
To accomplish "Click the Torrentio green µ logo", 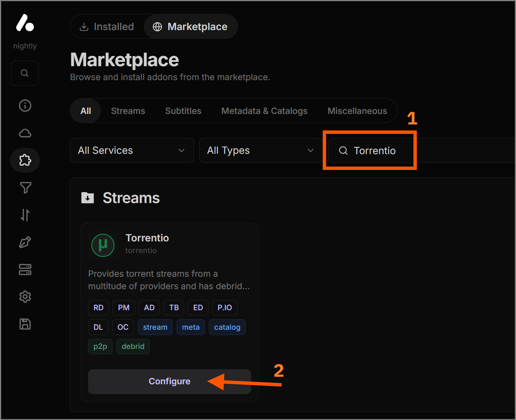I will (x=103, y=245).
